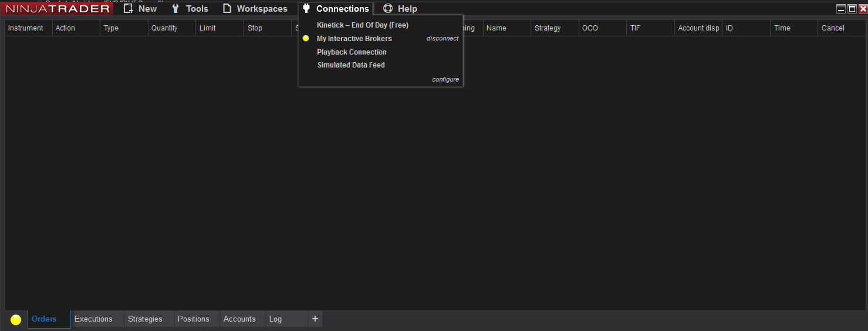Maximize the NinjaTrader window
Image resolution: width=868 pixels, height=331 pixels.
click(852, 9)
